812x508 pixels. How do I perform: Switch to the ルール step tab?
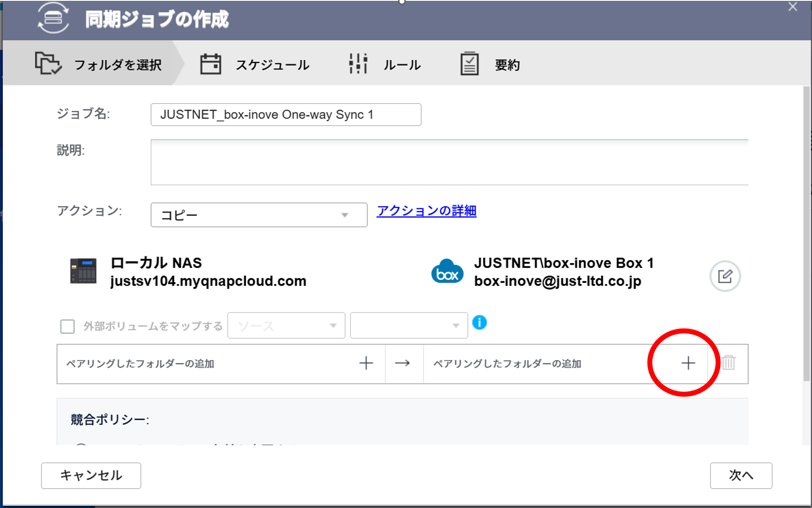[x=385, y=64]
